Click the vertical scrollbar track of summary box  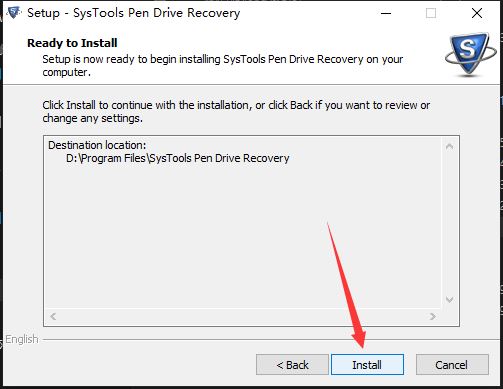pyautogui.click(x=449, y=223)
